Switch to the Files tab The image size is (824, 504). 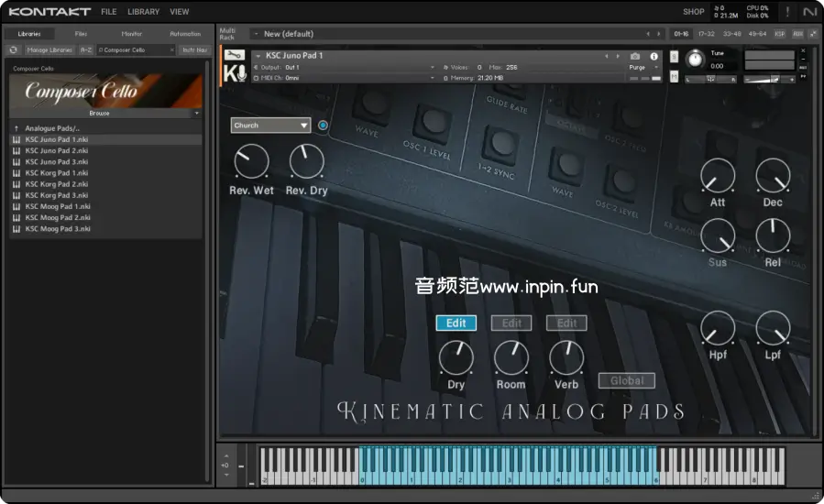click(x=81, y=34)
